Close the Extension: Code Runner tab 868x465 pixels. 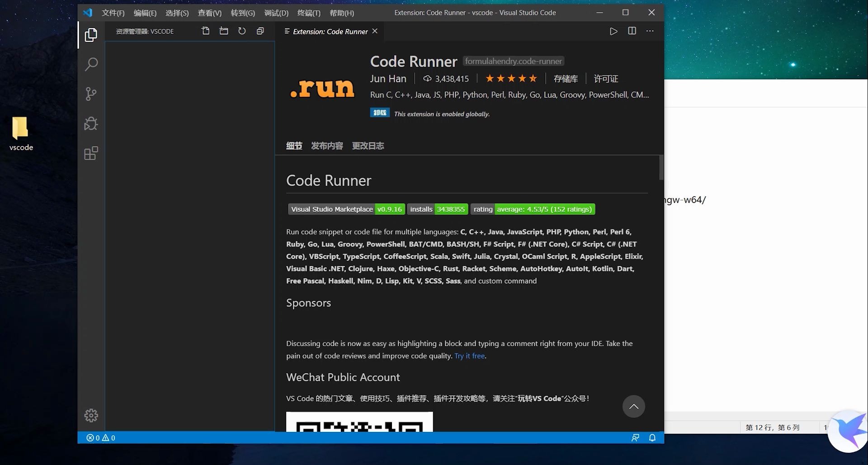click(x=375, y=31)
